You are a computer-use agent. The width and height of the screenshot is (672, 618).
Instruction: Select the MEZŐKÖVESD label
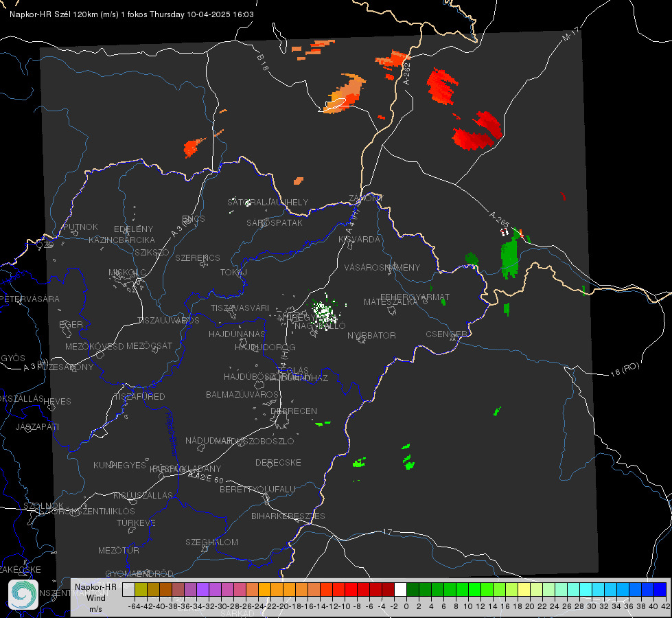tap(94, 346)
